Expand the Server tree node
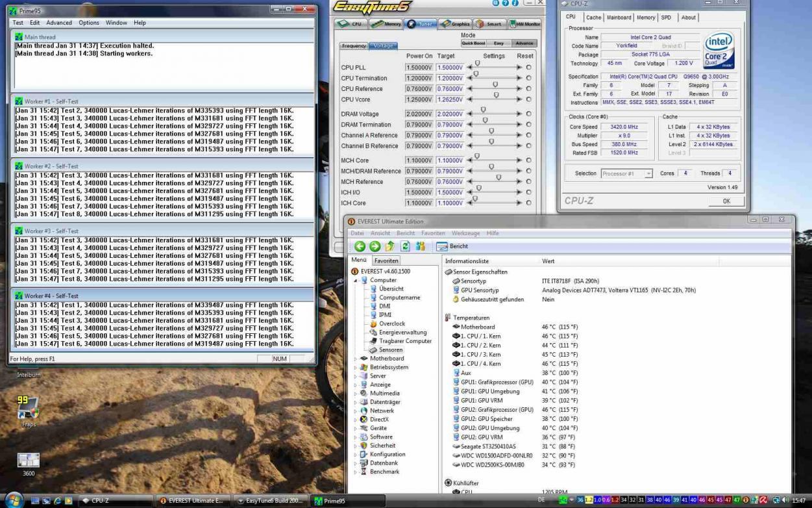Viewport: 812px width, 508px height. coord(356,376)
